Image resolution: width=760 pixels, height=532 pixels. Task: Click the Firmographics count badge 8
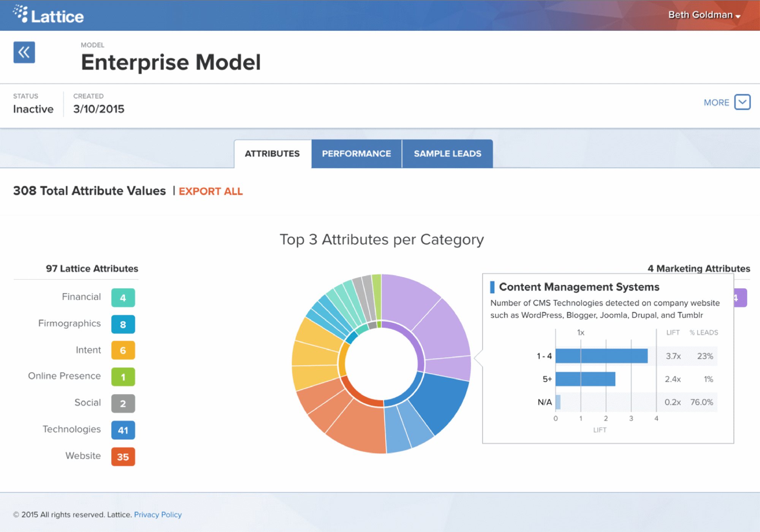coord(123,324)
